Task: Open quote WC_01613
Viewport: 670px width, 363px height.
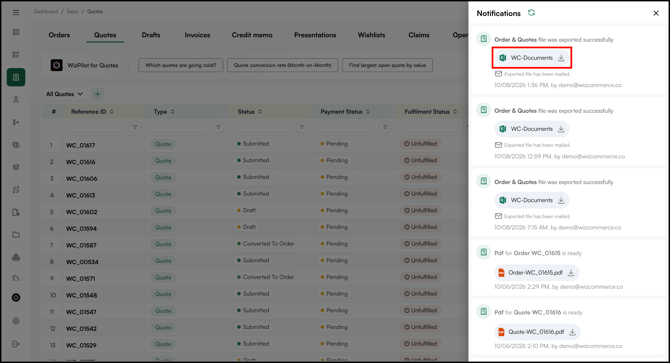Action: click(x=80, y=195)
